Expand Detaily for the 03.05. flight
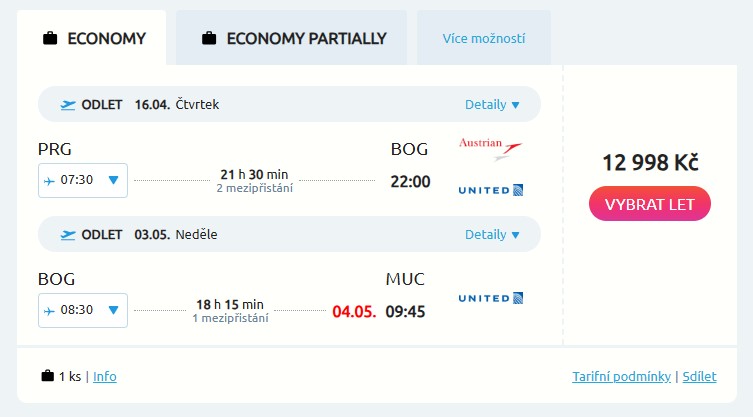The width and height of the screenshot is (753, 417). [492, 235]
